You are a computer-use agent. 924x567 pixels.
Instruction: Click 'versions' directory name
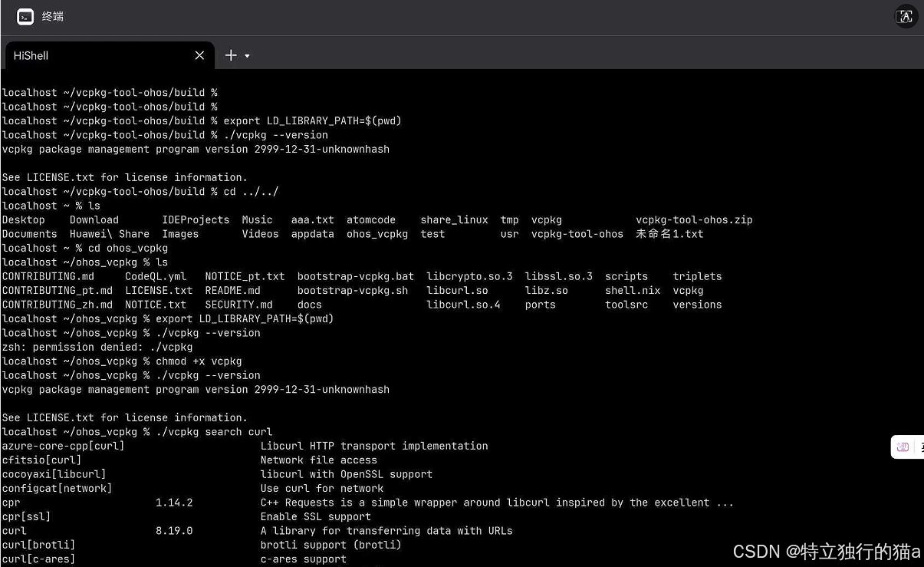(698, 305)
